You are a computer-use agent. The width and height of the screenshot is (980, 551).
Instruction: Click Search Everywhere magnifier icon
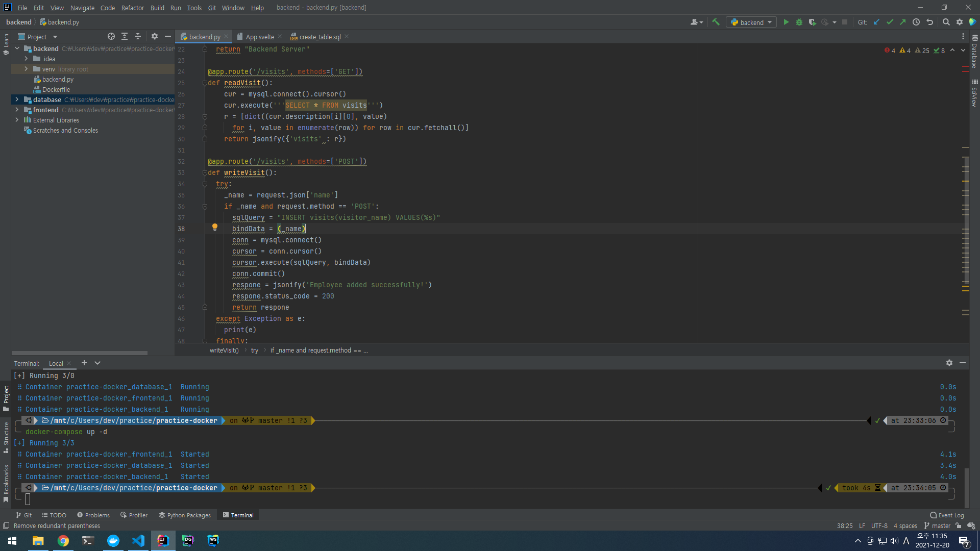[x=946, y=22]
